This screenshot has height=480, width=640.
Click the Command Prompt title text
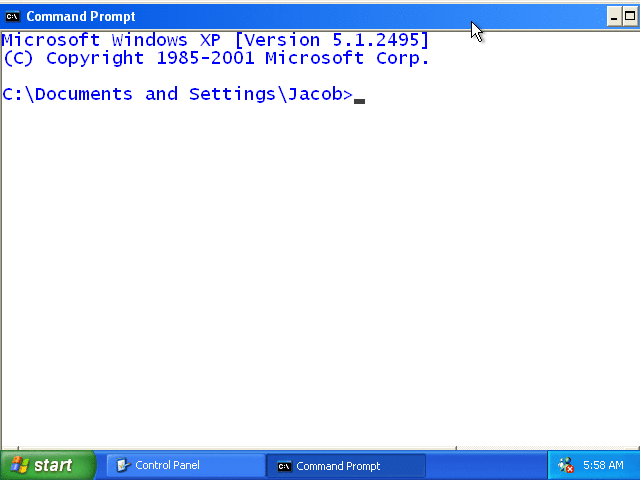[x=80, y=16]
